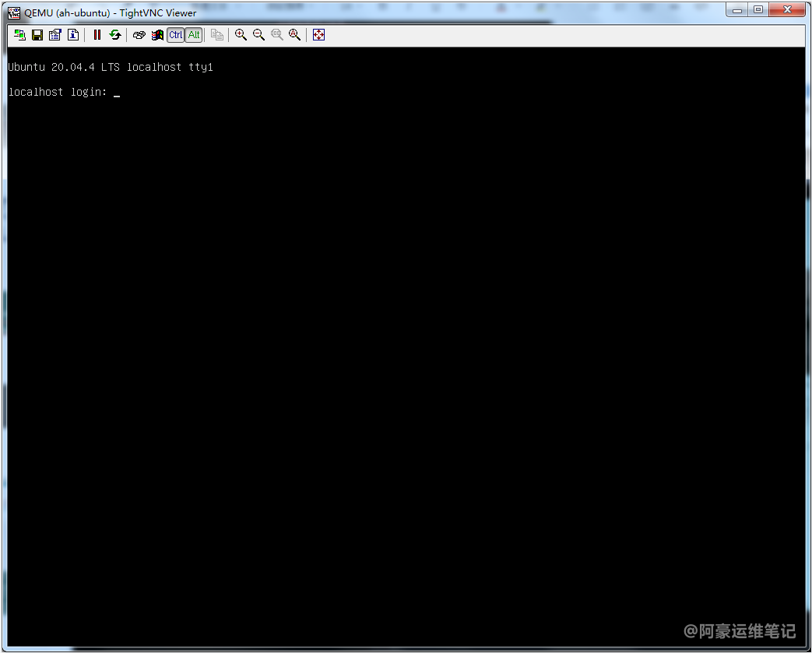This screenshot has width=812, height=653.
Task: Switch to full-screen mode
Action: 318,35
